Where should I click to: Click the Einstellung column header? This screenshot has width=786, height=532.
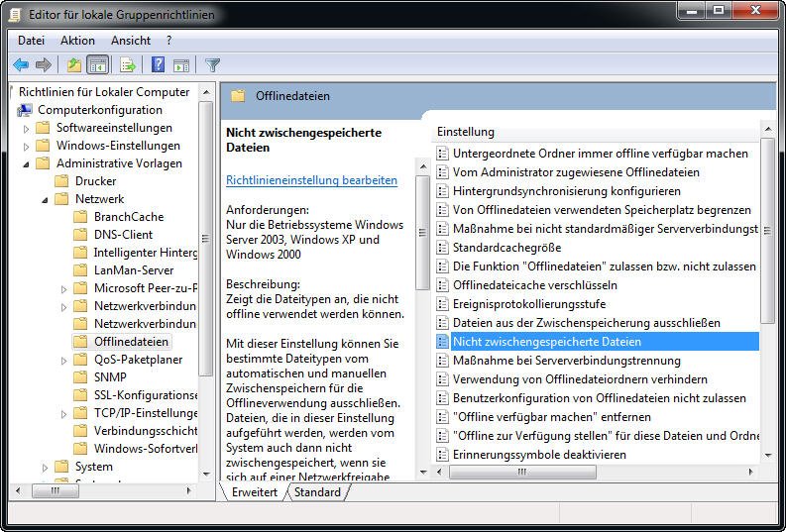(595, 132)
